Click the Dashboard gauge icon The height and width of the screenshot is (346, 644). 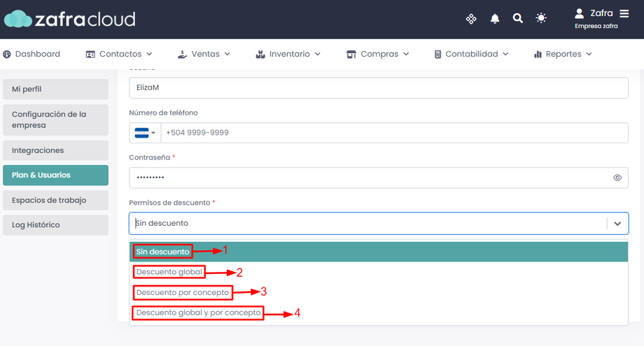[x=7, y=54]
